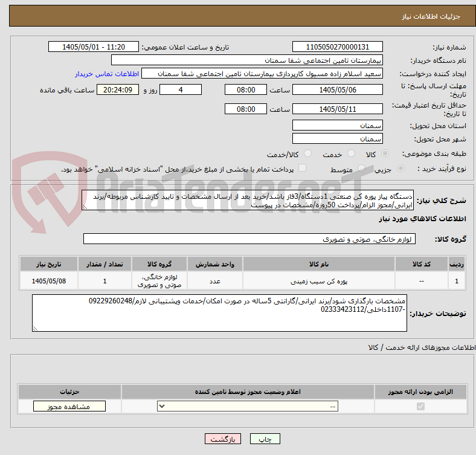476x455 pixels.
Task: Select the متوسط purchase type radio
Action: click(x=361, y=168)
